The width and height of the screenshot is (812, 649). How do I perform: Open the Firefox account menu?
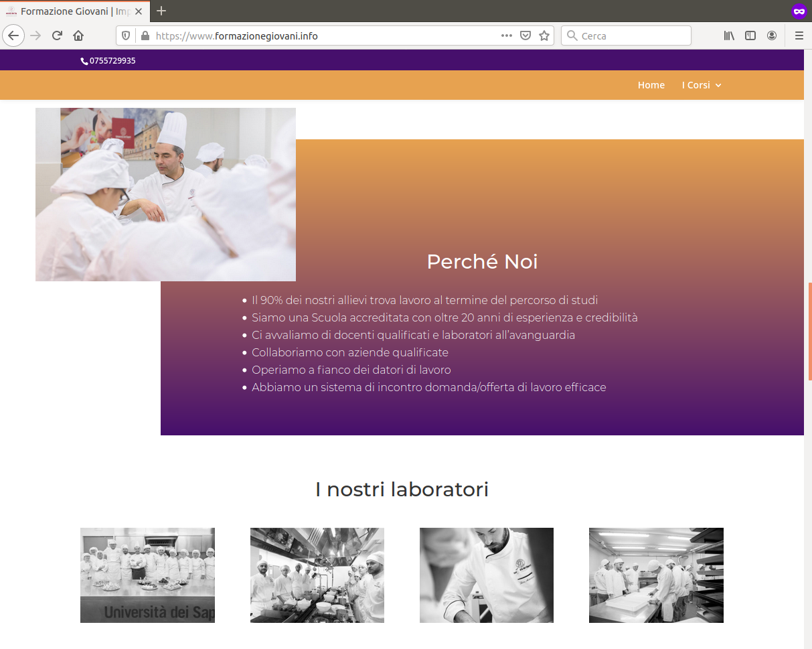(772, 35)
